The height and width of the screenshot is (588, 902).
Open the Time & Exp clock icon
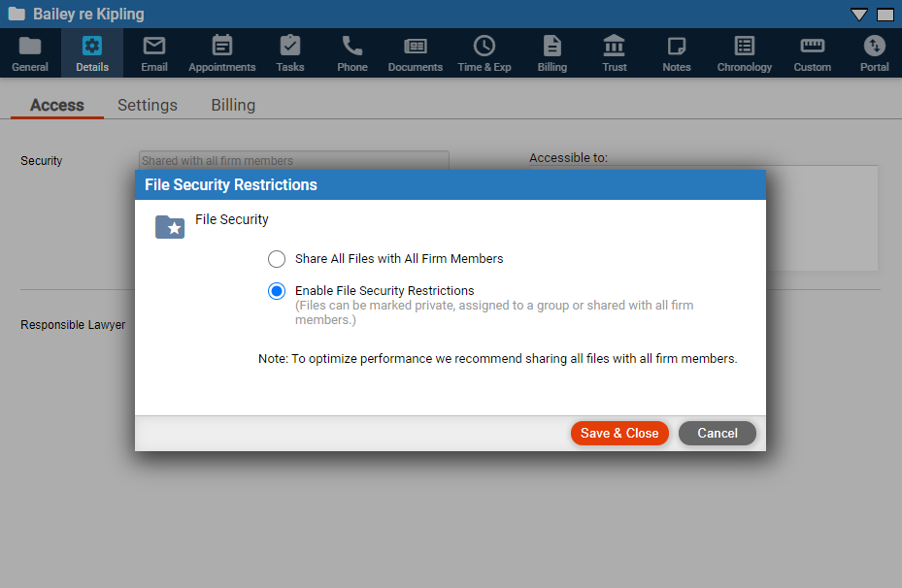[x=484, y=46]
